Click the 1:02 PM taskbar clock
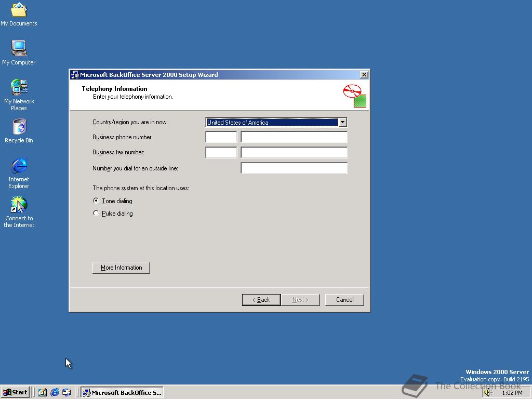The width and height of the screenshot is (532, 399). click(512, 393)
